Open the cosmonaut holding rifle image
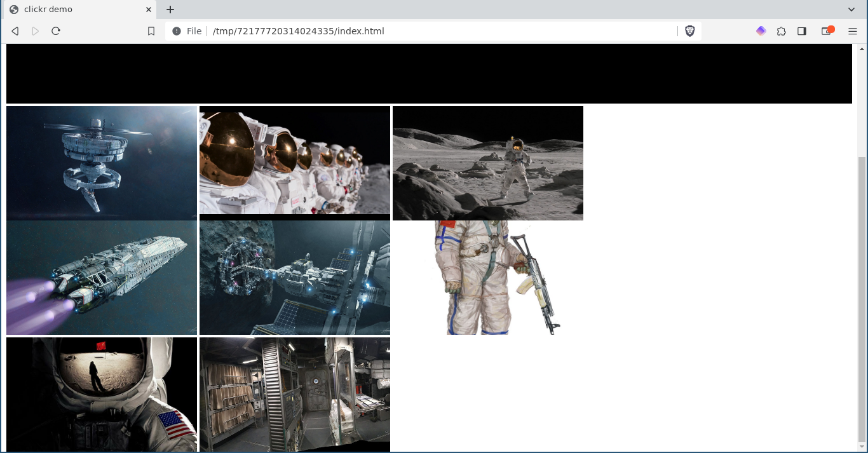Screen dimensions: 868x453 (x=488, y=278)
